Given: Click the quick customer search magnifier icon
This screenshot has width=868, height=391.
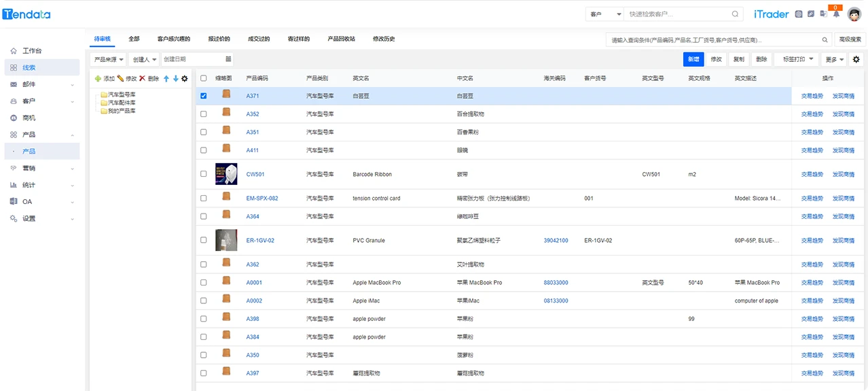Looking at the screenshot, I should (735, 14).
